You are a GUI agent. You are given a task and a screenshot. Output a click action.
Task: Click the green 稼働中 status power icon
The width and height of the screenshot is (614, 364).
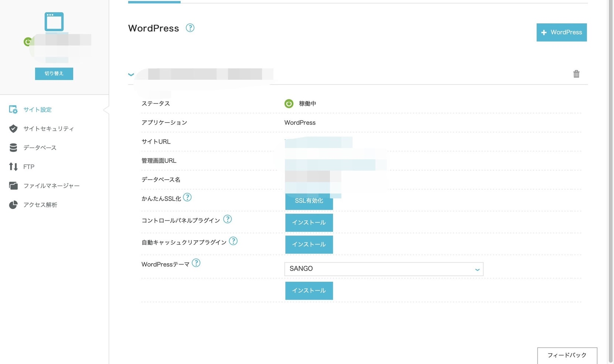coord(289,104)
